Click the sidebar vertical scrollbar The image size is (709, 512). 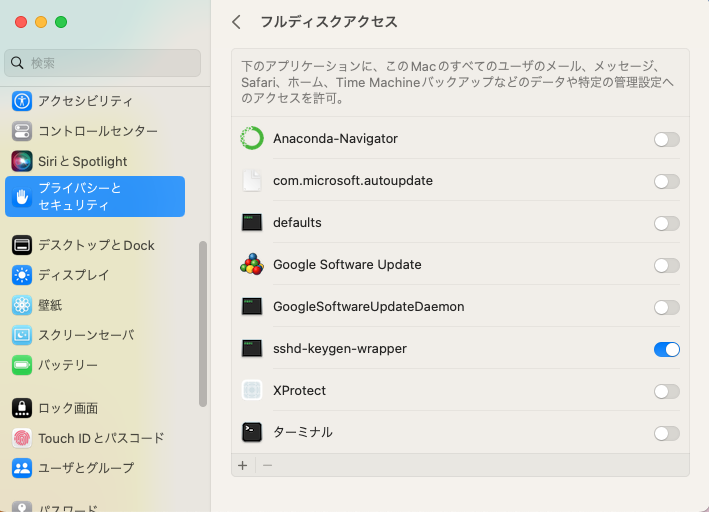(x=203, y=320)
